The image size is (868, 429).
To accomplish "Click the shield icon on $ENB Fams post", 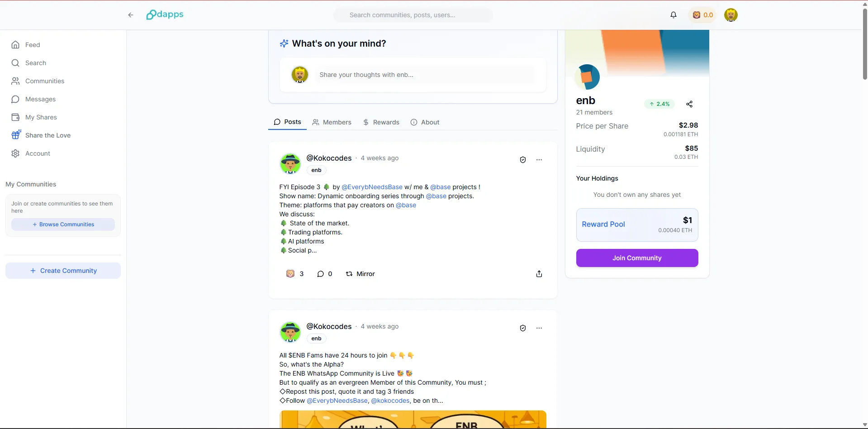I will (x=523, y=328).
